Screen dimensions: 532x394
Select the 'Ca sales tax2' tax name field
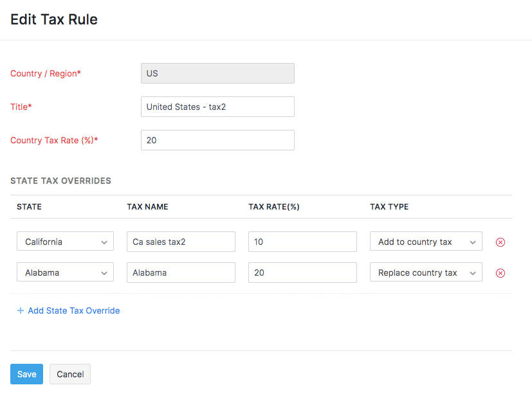(x=180, y=242)
